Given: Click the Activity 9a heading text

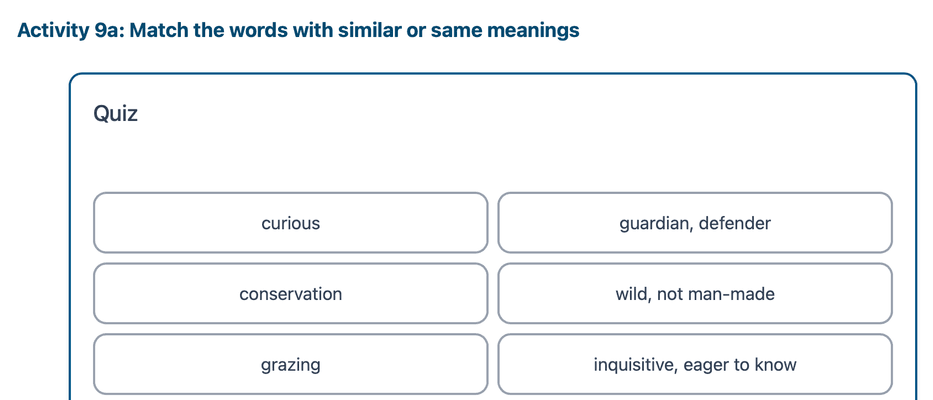Looking at the screenshot, I should [x=298, y=30].
